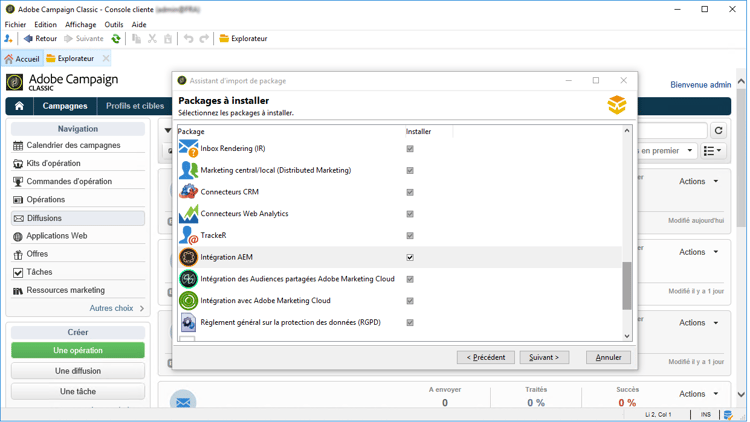750x422 pixels.
Task: Click the cut scissors icon in the toolbar
Action: tap(152, 39)
